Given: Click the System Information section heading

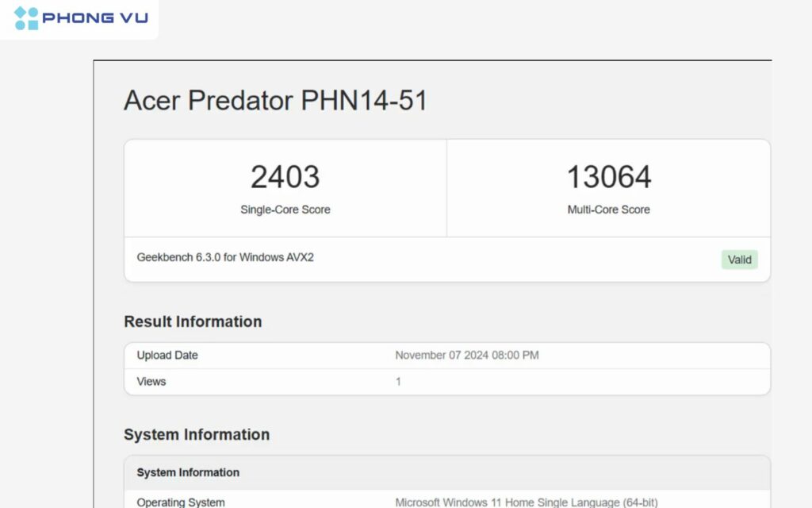Looking at the screenshot, I should (x=197, y=434).
